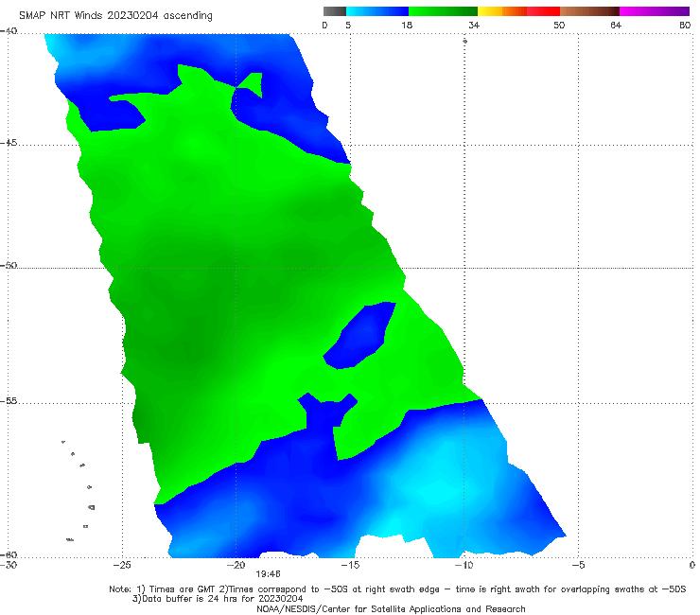Click the color bar scale label "64"
Image resolution: width=700 pixels, height=615 pixels.
(x=616, y=26)
